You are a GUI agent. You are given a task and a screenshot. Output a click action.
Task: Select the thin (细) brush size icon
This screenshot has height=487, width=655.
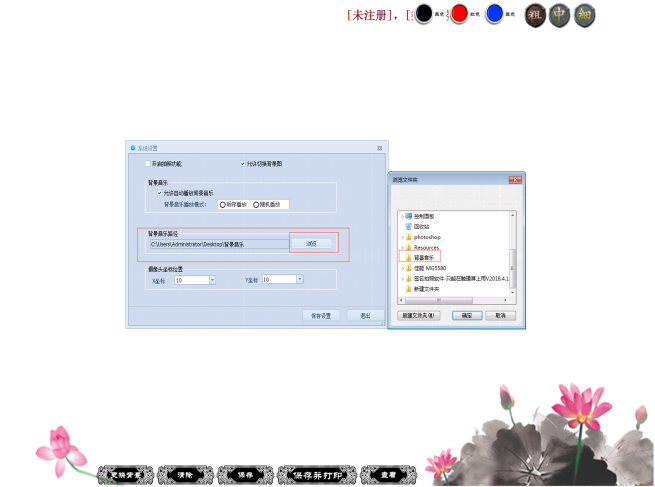(x=585, y=15)
